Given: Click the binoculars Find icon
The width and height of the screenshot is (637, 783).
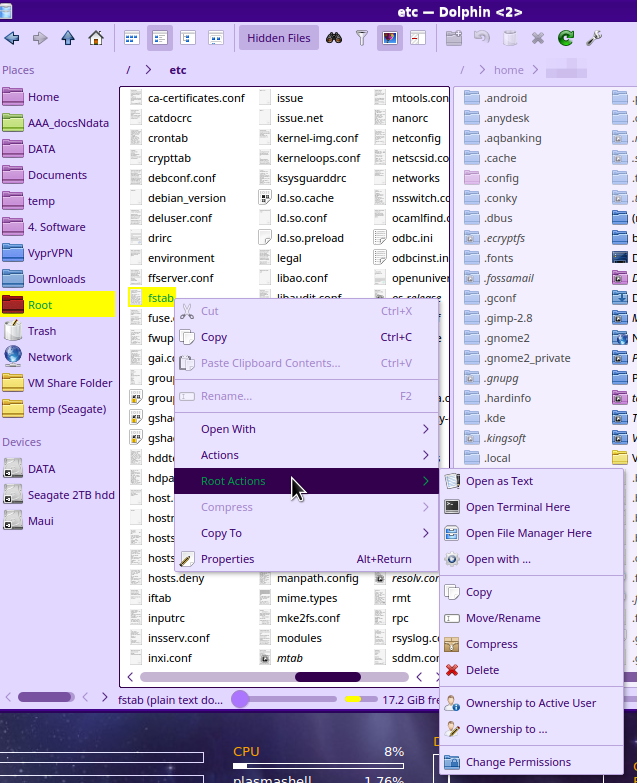Looking at the screenshot, I should coord(334,38).
